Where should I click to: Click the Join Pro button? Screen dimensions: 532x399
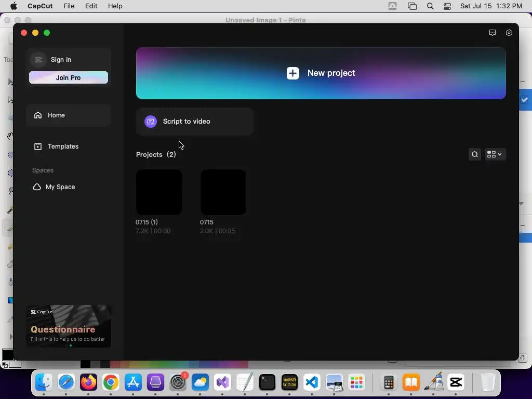click(x=69, y=78)
